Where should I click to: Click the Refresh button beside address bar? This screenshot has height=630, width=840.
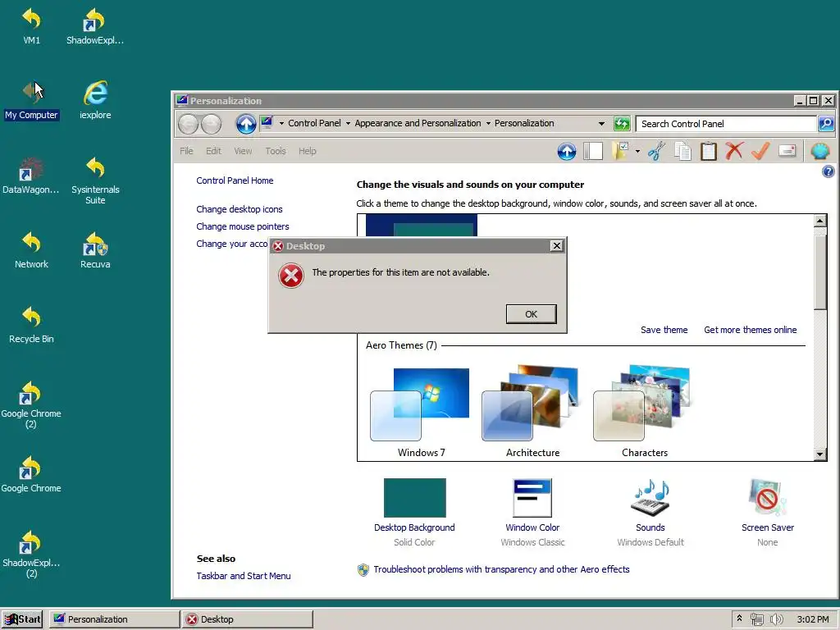(x=622, y=124)
